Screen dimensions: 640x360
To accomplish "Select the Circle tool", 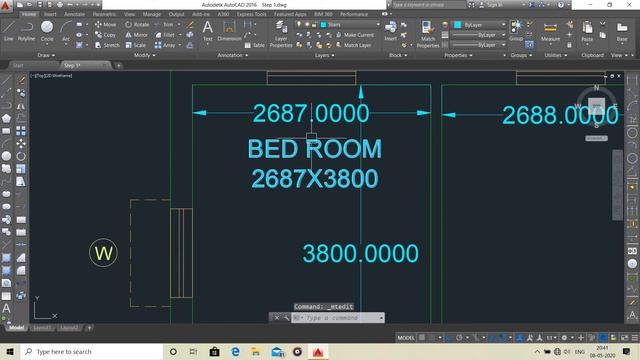I will (x=47, y=31).
